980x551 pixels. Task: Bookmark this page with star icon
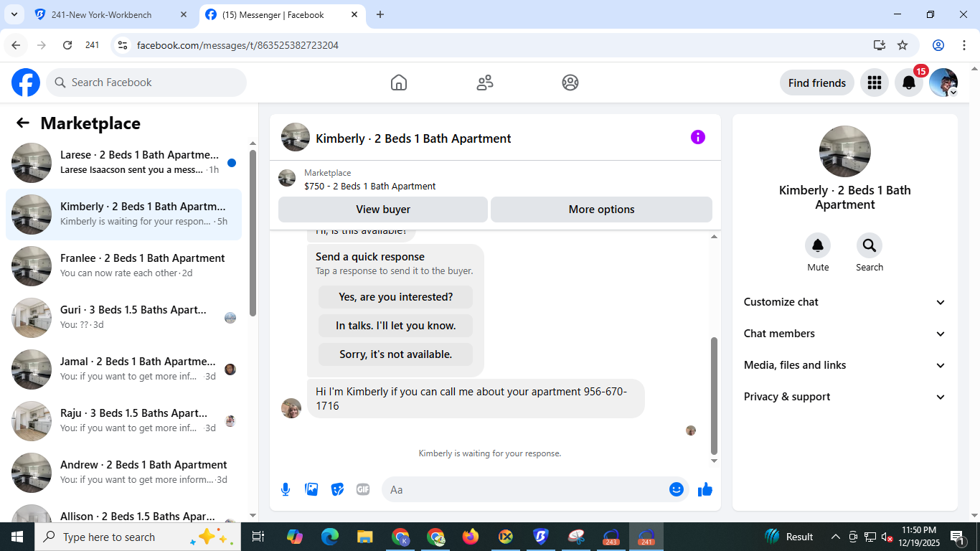[903, 45]
